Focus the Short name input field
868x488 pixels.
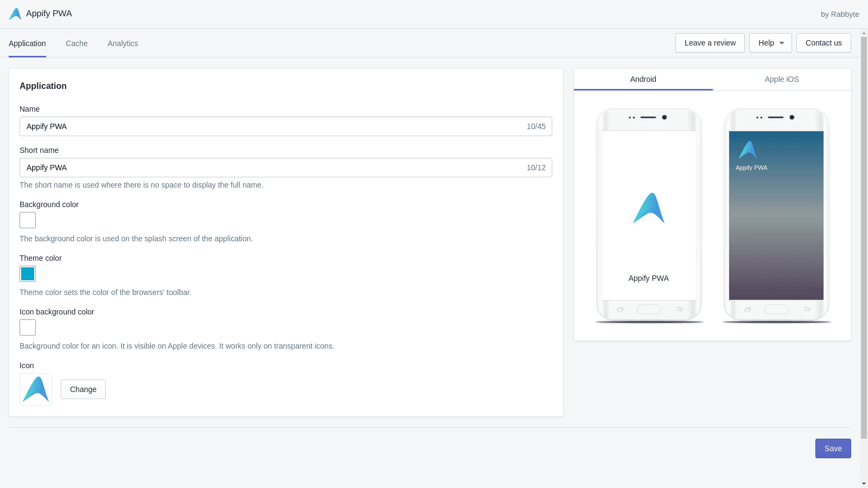tap(271, 168)
